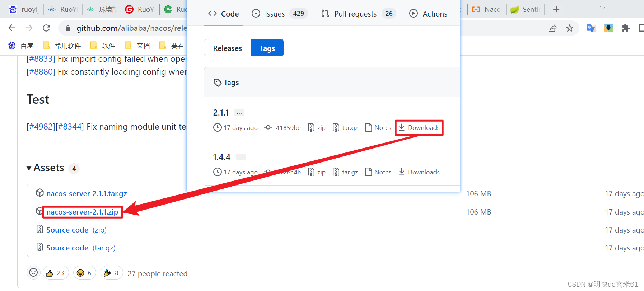Collapse the Assets section triangle
The image size is (644, 291).
click(x=29, y=168)
